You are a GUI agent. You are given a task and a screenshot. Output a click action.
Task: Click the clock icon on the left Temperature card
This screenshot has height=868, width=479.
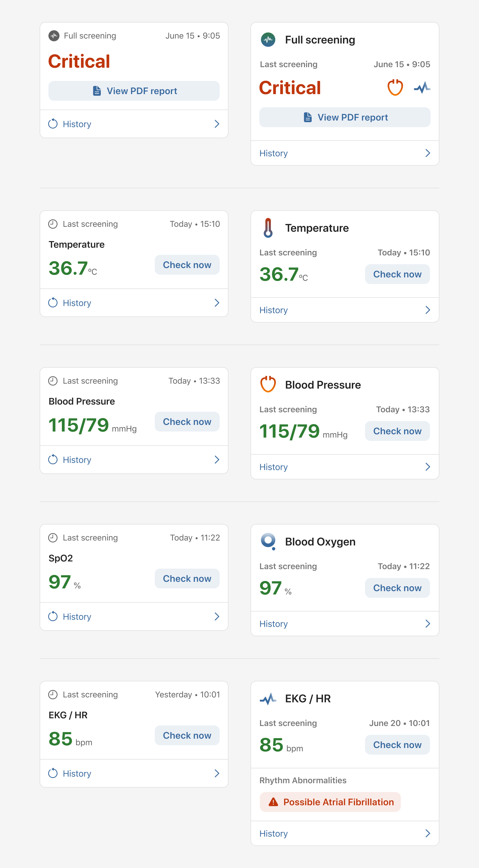[53, 224]
